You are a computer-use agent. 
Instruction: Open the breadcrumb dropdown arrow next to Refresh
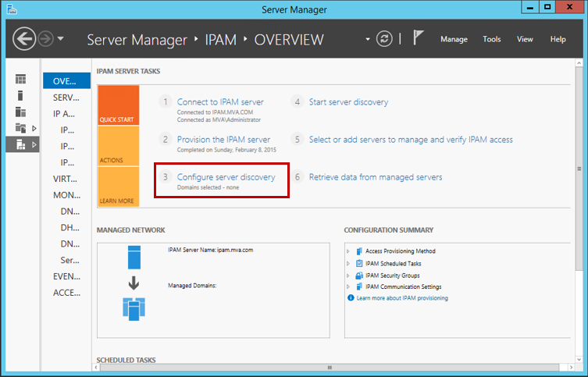(x=368, y=39)
